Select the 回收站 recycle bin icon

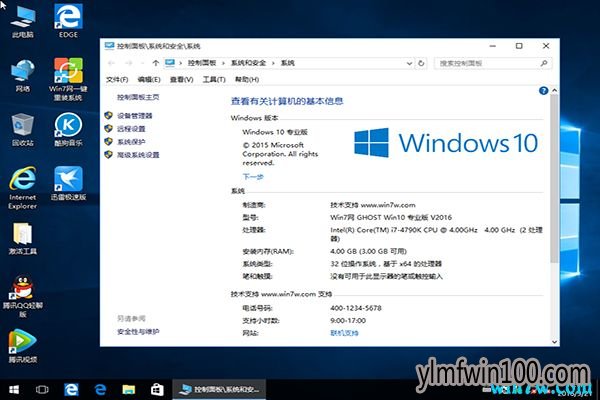(x=23, y=130)
